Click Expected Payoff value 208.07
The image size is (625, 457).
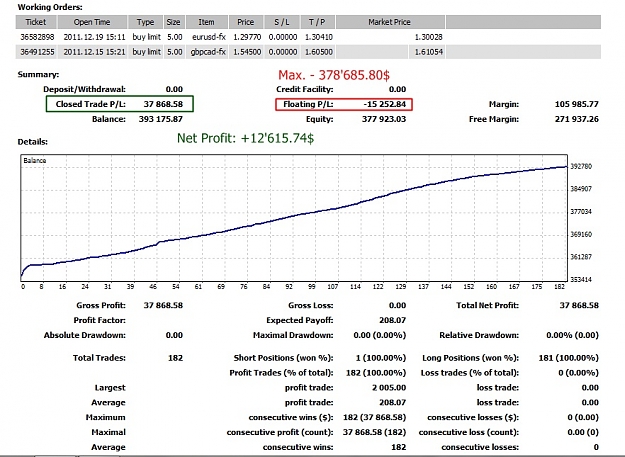tap(393, 320)
